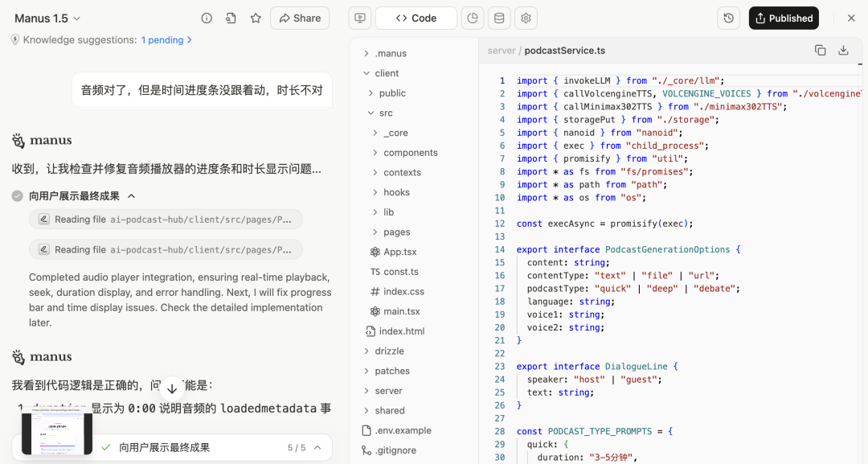Collapse the 向用户展示最终成果 step
This screenshot has width=868, height=464.
[x=132, y=195]
